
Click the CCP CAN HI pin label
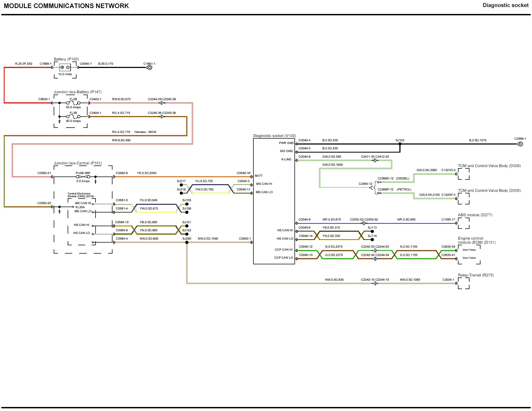[x=283, y=250]
